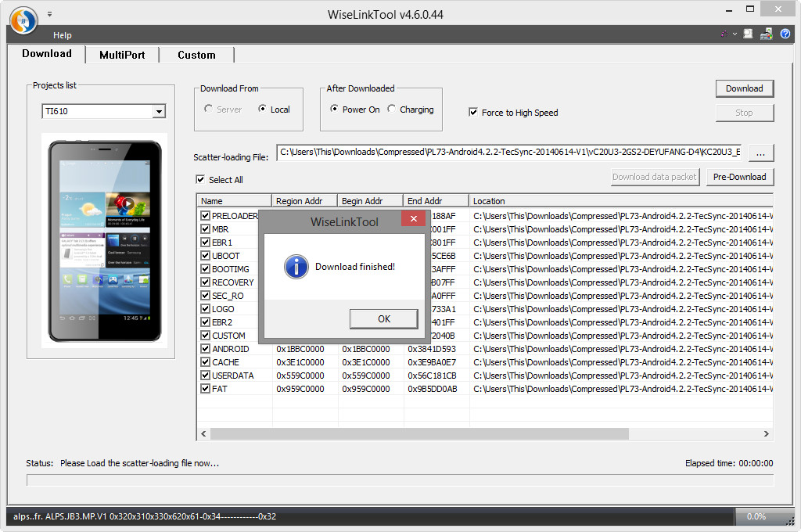Confirm the dialog with the OK button
The height and width of the screenshot is (532, 801).
point(383,319)
